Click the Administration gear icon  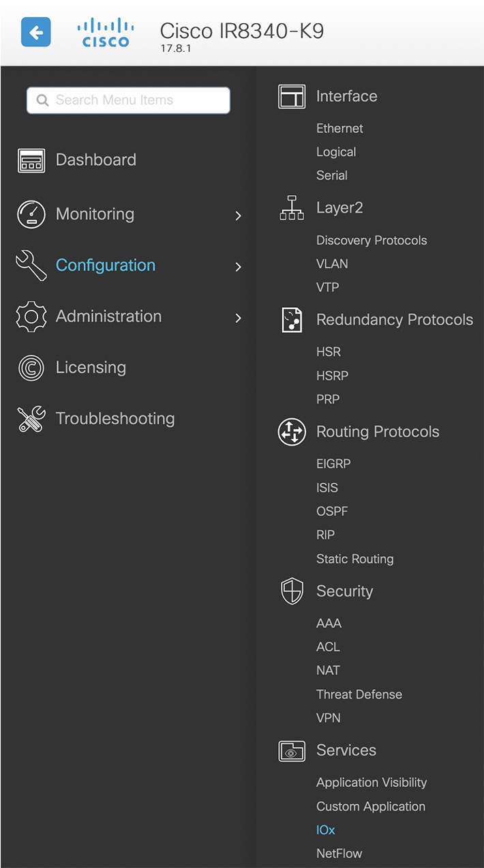click(31, 317)
